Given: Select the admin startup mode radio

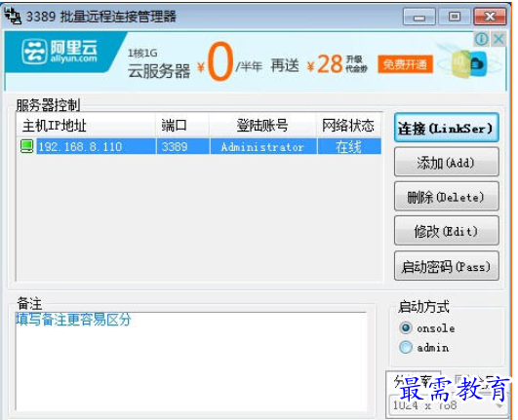Looking at the screenshot, I should [406, 347].
